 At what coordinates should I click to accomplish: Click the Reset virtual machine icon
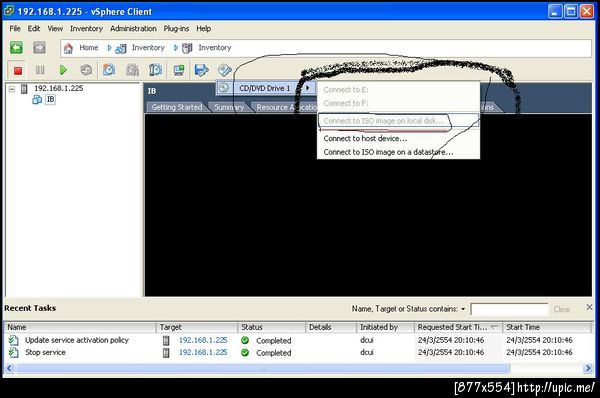tap(86, 70)
